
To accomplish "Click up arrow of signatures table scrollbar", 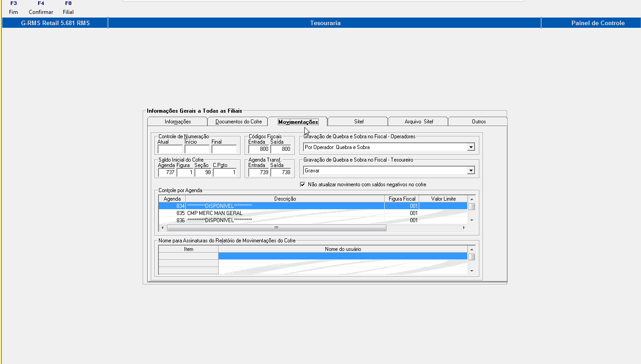I will (471, 249).
